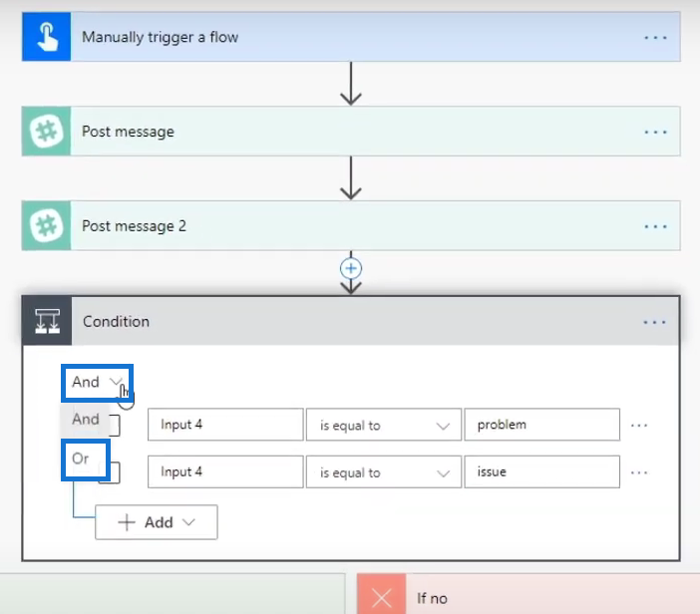Open the options menu for the problem row
This screenshot has width=700, height=614.
coord(639,426)
